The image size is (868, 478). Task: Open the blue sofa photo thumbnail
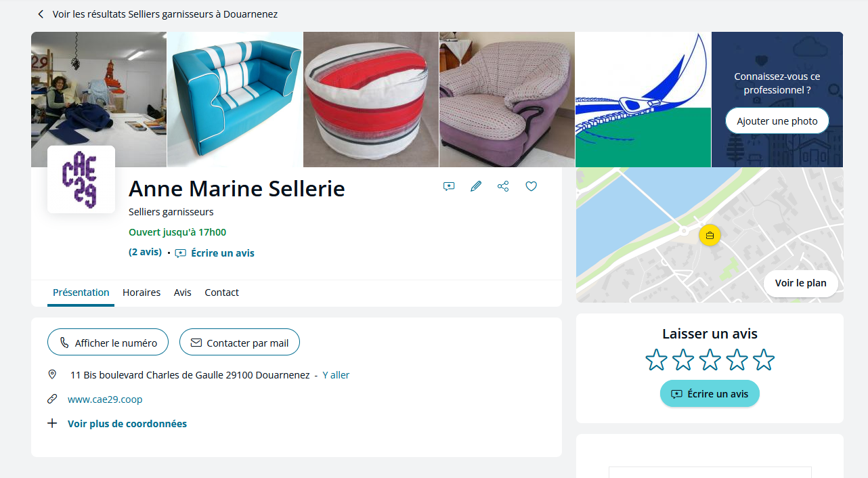pyautogui.click(x=235, y=100)
